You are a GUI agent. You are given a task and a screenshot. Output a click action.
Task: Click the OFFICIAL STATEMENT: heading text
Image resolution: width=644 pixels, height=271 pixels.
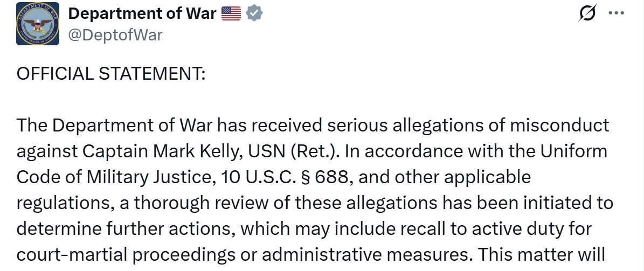[111, 74]
